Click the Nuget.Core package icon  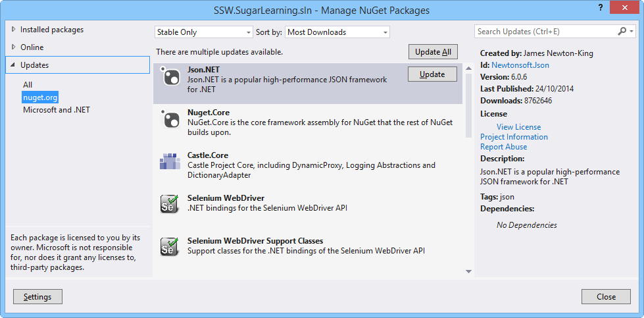click(170, 119)
